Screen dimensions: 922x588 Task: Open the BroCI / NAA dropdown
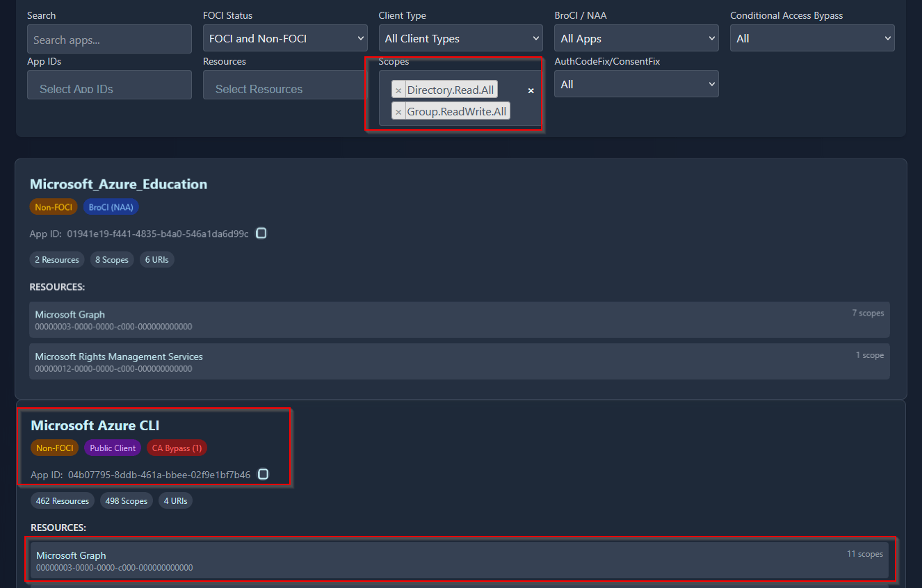[636, 39]
